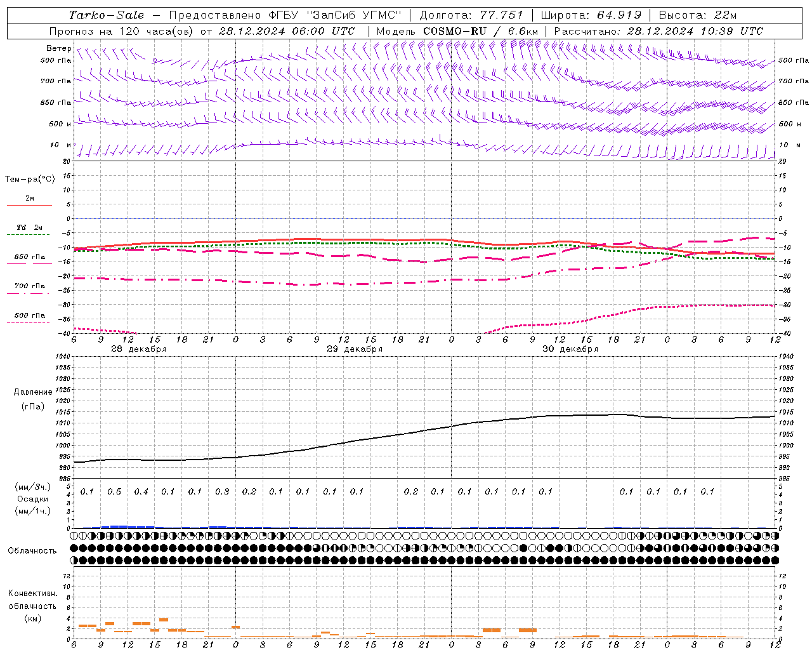Click the model label 'COSMO-RU / 6.6км'
The image size is (812, 650).
(x=480, y=31)
